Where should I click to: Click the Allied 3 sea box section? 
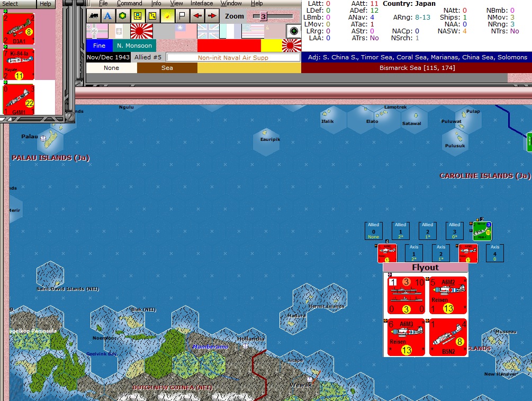(x=454, y=231)
